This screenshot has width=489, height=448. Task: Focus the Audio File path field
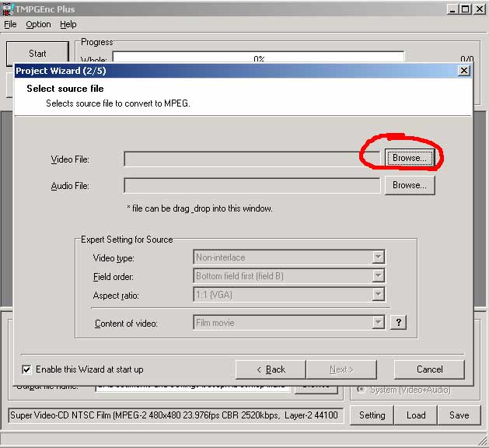pos(252,185)
